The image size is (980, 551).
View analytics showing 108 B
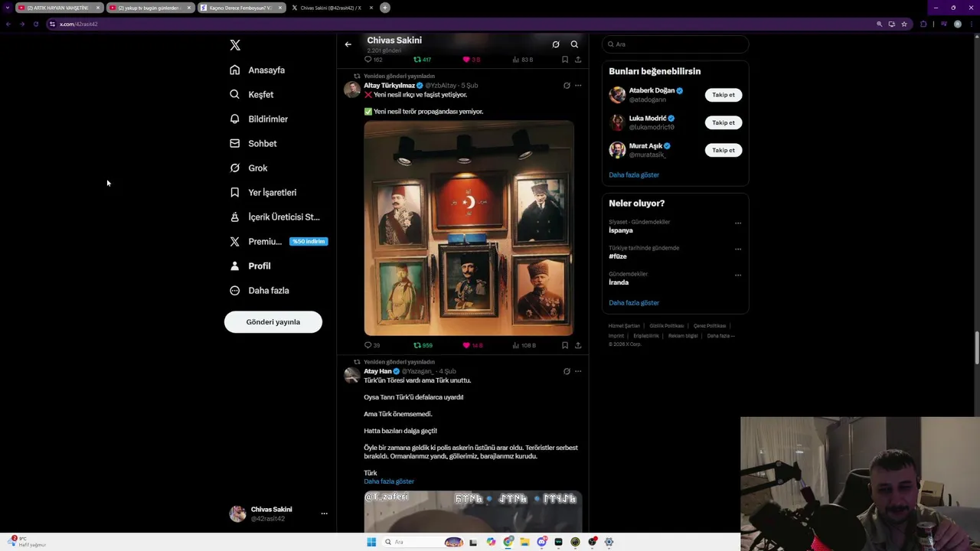click(x=524, y=345)
